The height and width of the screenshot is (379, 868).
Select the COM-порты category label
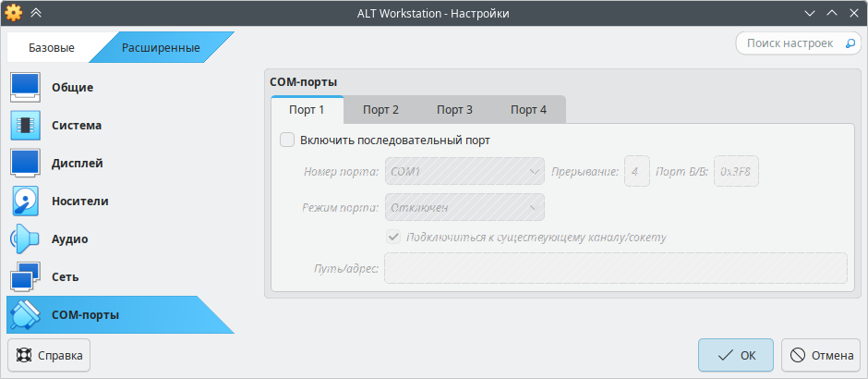click(85, 315)
